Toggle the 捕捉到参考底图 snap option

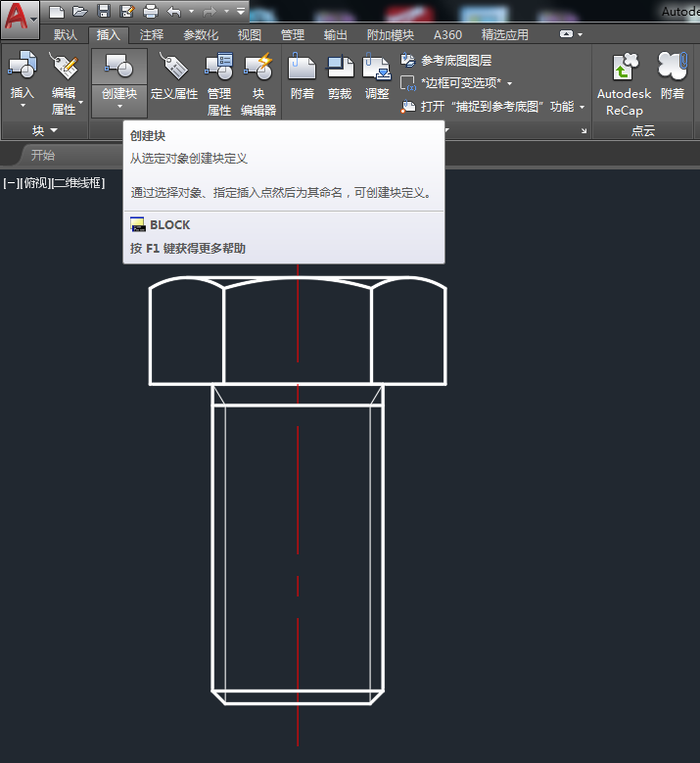pyautogui.click(x=492, y=106)
